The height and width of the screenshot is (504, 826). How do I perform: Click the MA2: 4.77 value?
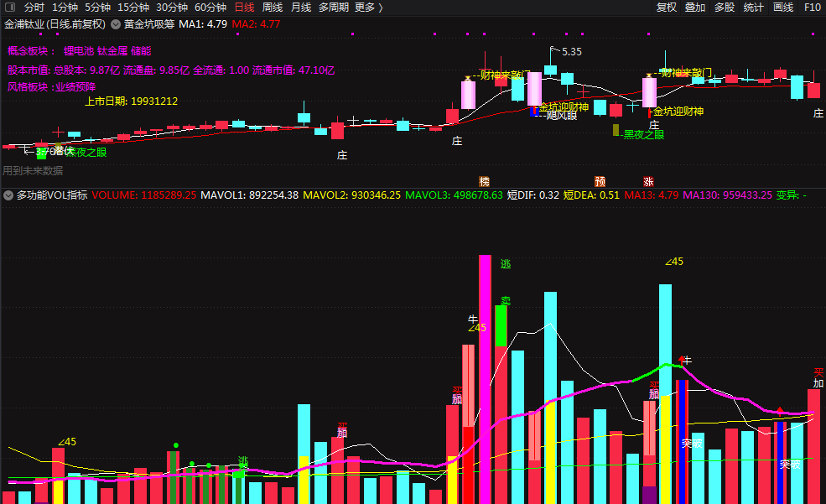[256, 24]
